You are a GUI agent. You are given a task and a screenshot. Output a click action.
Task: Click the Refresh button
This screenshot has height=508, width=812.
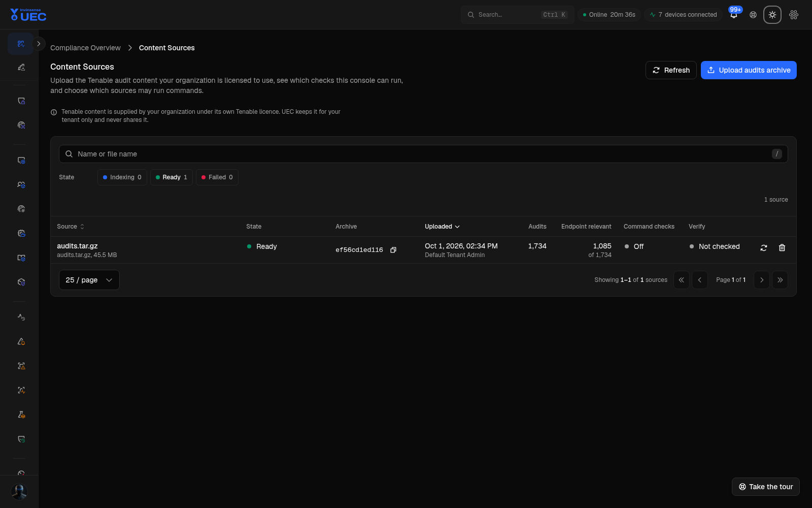671,70
